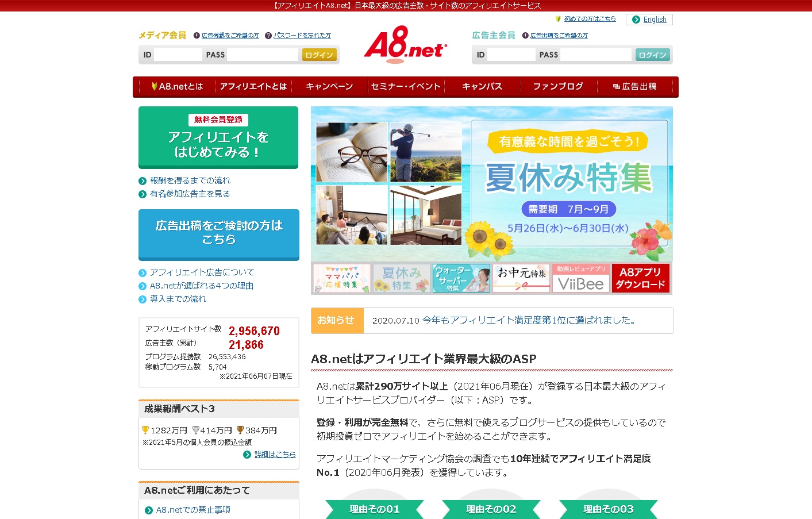812x519 pixels.
Task: Click the site count 2,956,670
Action: coord(254,331)
